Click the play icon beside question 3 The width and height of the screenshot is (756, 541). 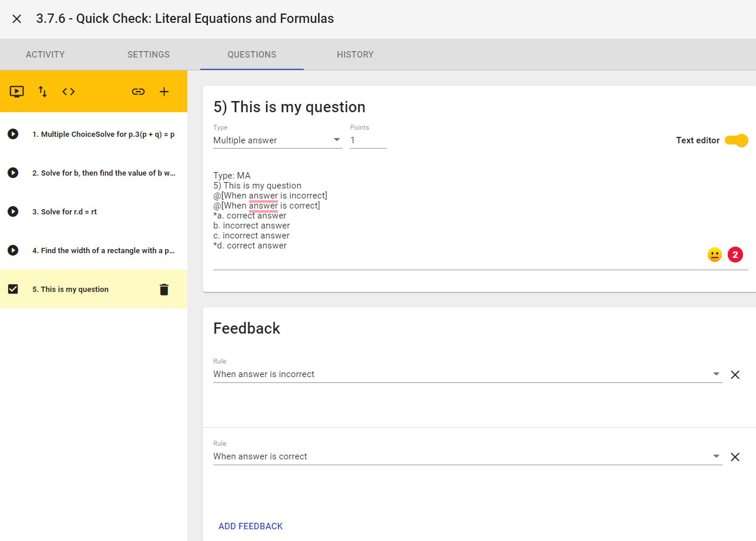pos(13,211)
